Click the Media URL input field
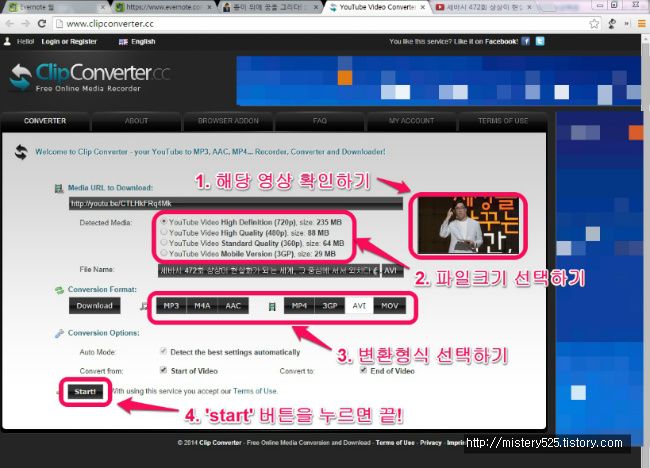650x468 pixels. point(235,204)
